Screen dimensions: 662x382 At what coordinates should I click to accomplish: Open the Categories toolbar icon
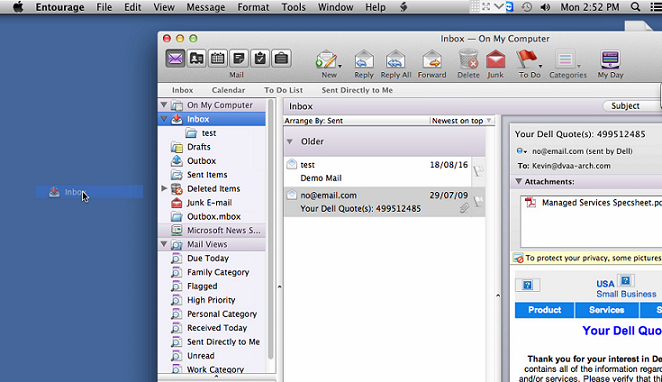565,60
